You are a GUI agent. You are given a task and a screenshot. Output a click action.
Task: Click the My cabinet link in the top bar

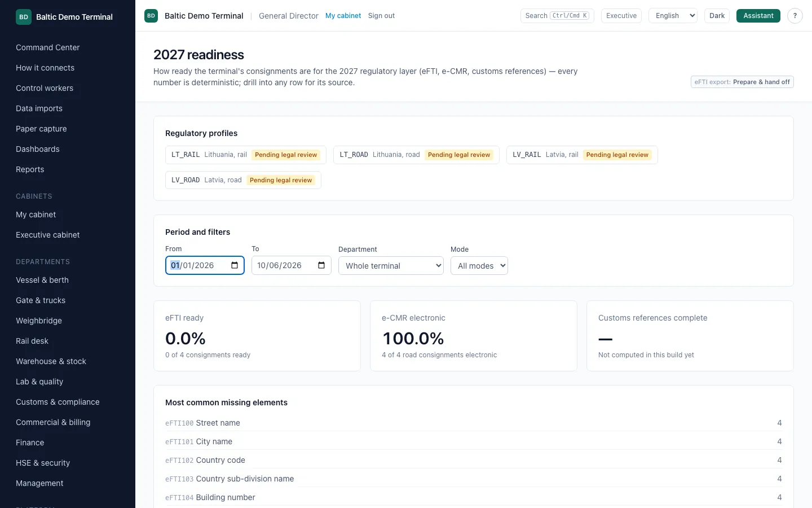343,16
